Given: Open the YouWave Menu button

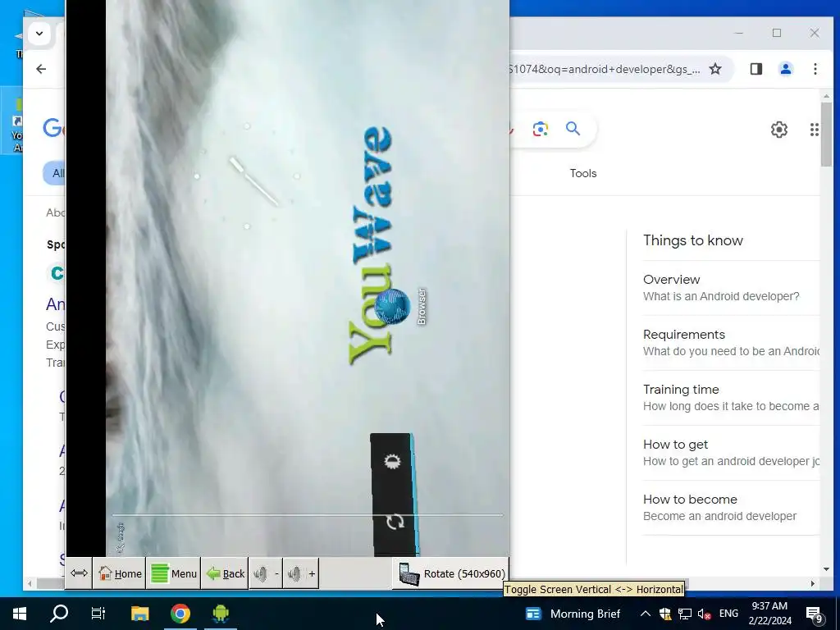Looking at the screenshot, I should pos(174,573).
